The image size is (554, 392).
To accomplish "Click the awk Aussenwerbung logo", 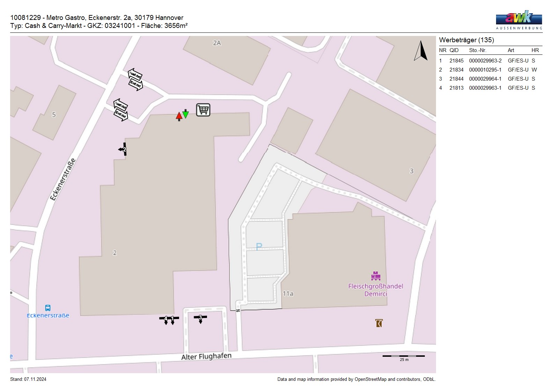I will 519,20.
